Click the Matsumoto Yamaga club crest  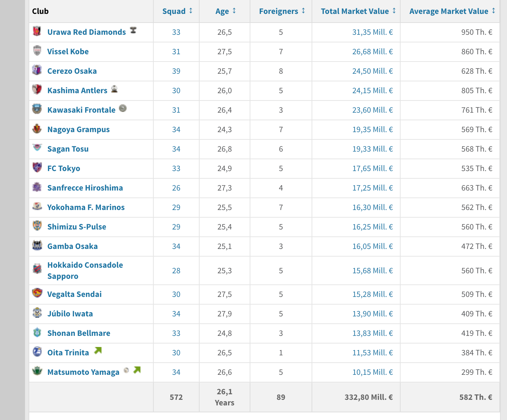(37, 371)
